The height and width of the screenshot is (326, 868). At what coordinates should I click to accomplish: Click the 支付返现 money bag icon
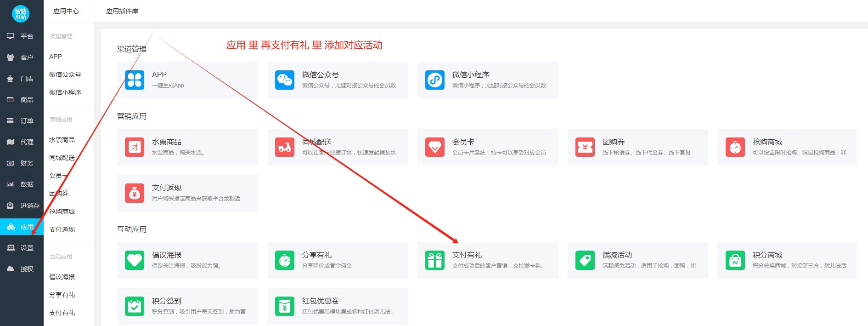pyautogui.click(x=135, y=193)
